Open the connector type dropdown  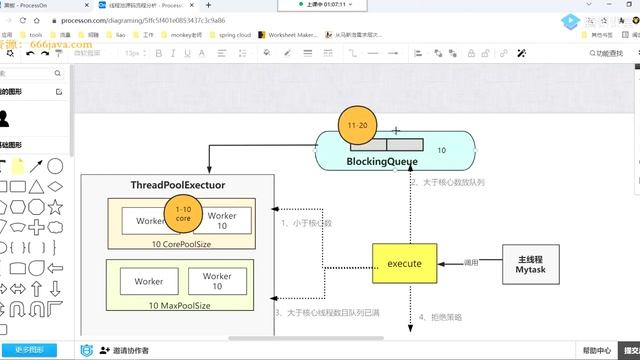pos(353,53)
